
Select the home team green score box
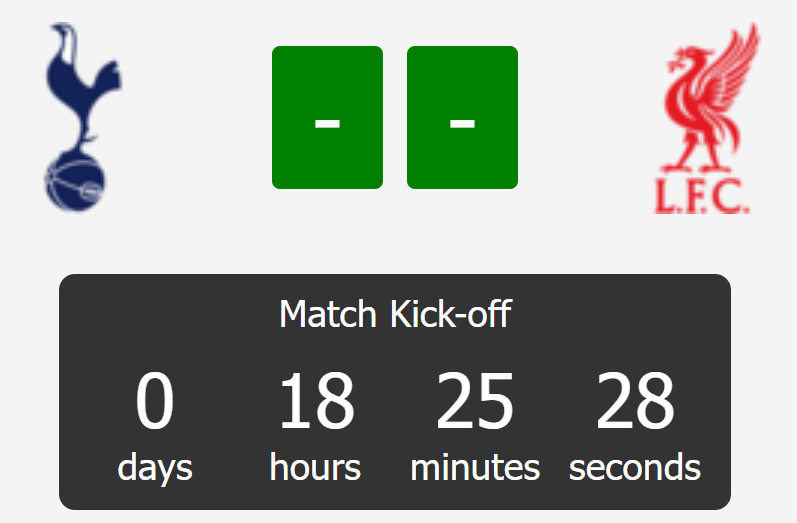[x=327, y=117]
